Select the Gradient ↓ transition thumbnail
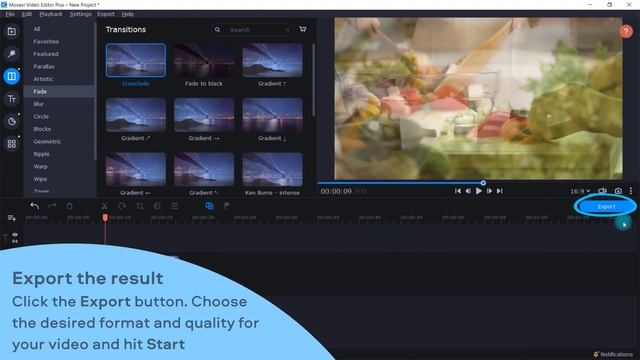Image resolution: width=640 pixels, height=360 pixels. pos(272,115)
